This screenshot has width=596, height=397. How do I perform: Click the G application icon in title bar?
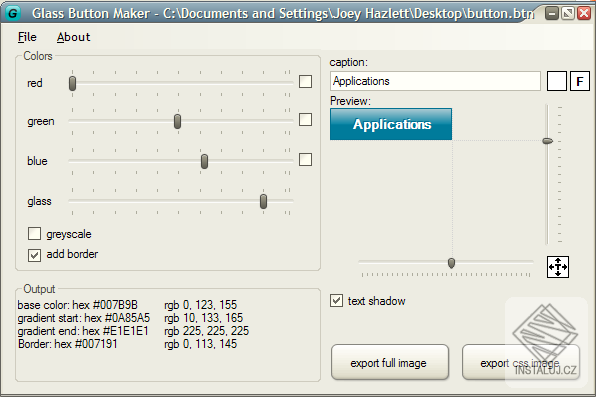tap(13, 14)
